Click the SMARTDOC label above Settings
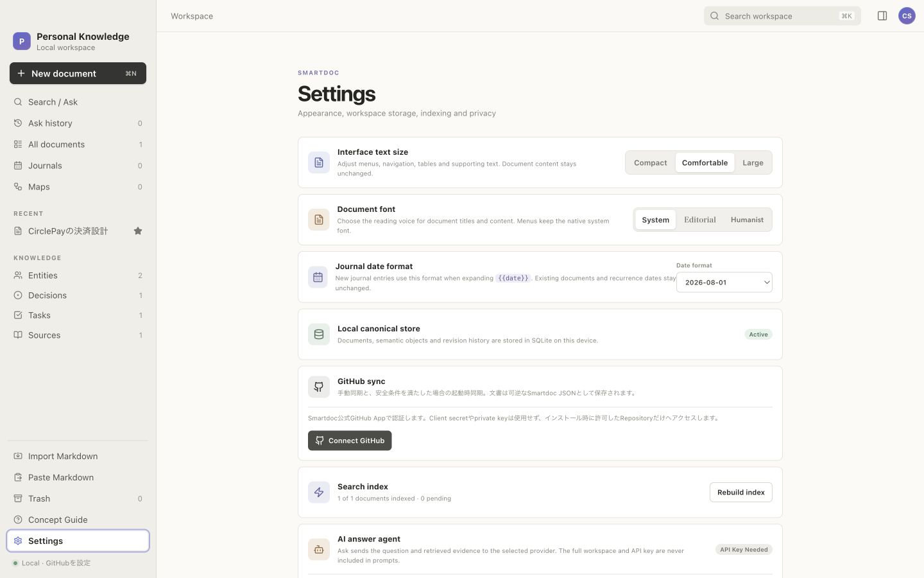The height and width of the screenshot is (578, 924). (318, 73)
